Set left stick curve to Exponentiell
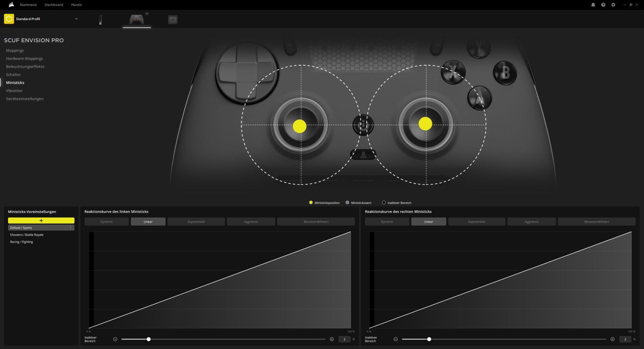644x349 pixels. tap(196, 222)
